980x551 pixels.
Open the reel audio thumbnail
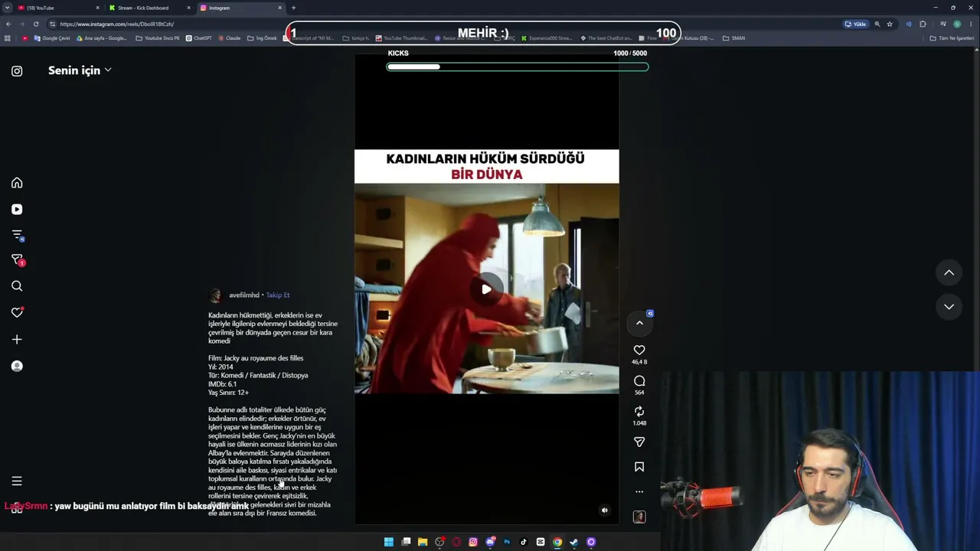click(639, 517)
